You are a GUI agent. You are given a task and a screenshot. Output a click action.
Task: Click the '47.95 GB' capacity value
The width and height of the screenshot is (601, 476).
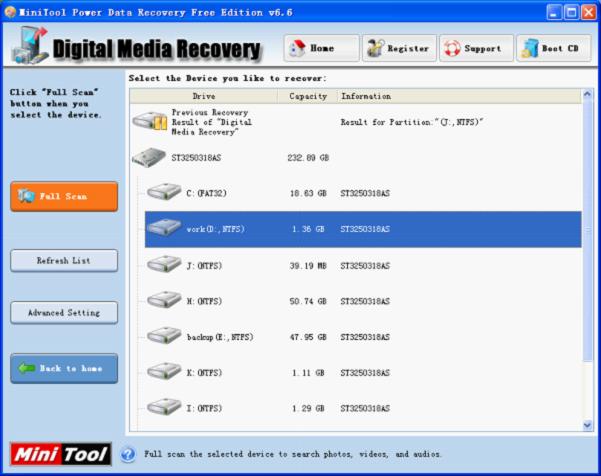click(x=308, y=337)
